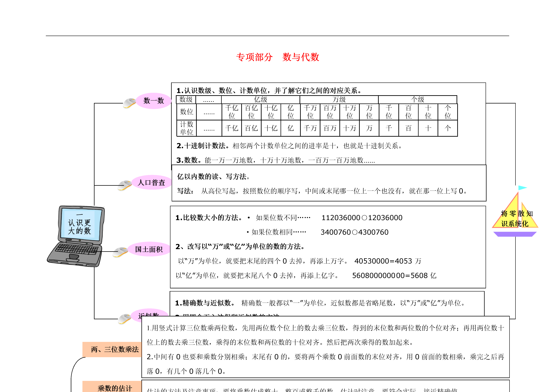Click the 千亿位 cell
This screenshot has width=555, height=392.
coord(232,112)
